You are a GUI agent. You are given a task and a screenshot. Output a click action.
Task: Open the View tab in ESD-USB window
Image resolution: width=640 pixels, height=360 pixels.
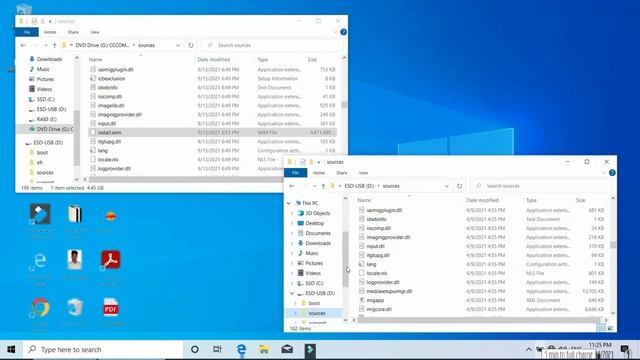(363, 173)
